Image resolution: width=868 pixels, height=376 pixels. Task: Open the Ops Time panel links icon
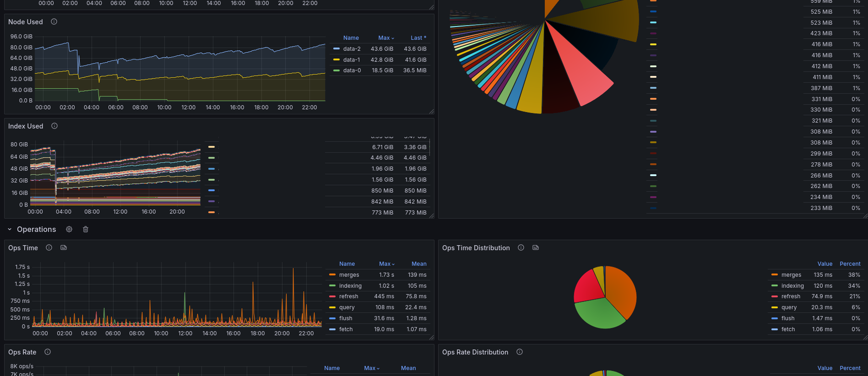point(64,247)
